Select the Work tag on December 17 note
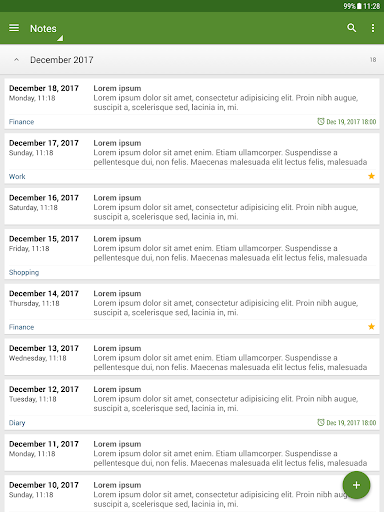This screenshot has width=384, height=512. [x=17, y=177]
